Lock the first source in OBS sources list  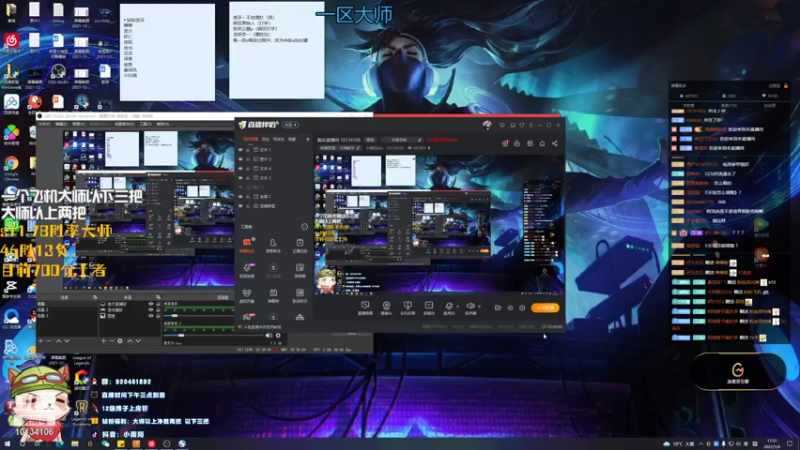point(158,304)
